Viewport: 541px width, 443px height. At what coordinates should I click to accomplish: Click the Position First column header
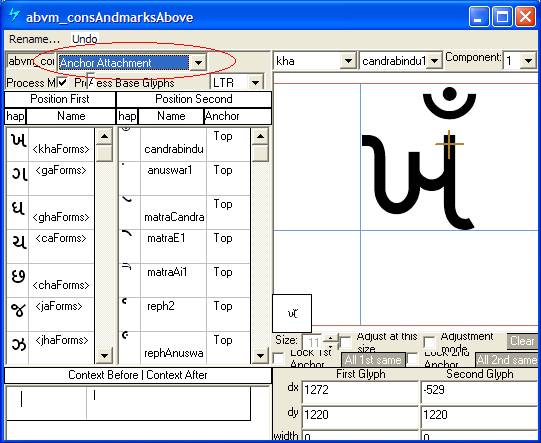click(60, 99)
